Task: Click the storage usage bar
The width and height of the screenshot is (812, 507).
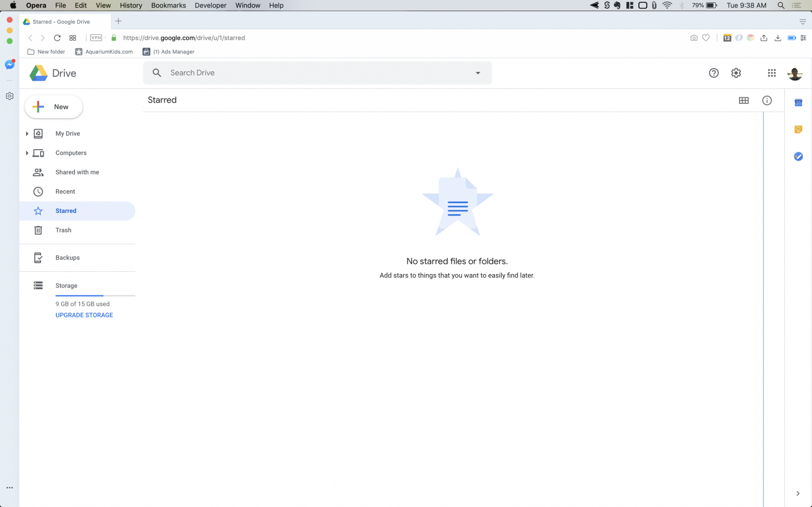Action: (x=95, y=296)
